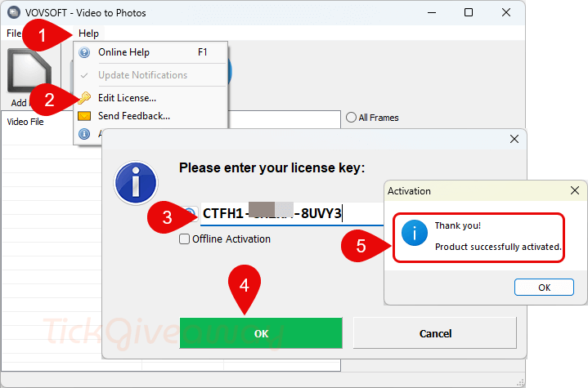Close the Activation dialog
This screenshot has height=388, width=588.
(574, 190)
